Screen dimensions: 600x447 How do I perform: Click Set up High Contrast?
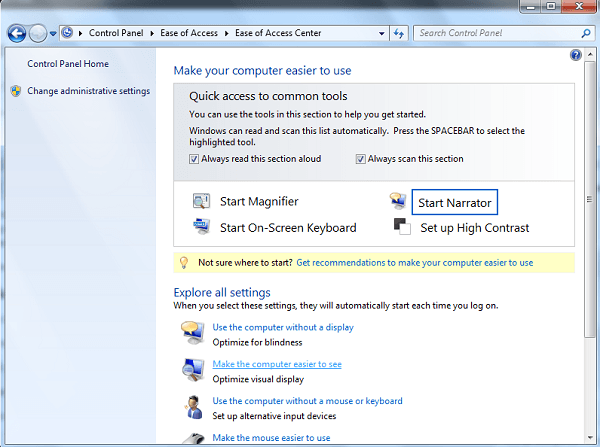[474, 228]
